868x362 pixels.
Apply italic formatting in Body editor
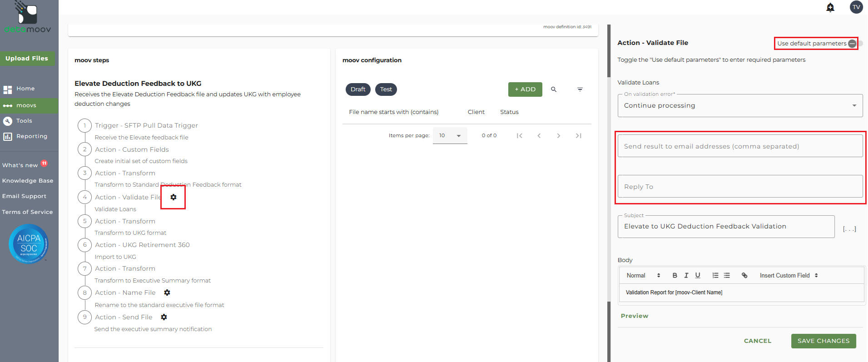pos(686,275)
